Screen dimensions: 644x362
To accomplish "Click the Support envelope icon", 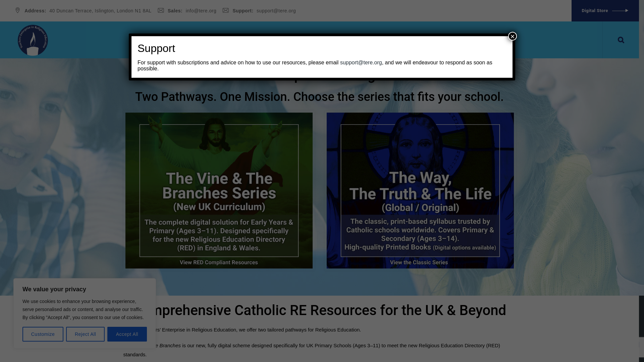I will pyautogui.click(x=226, y=10).
